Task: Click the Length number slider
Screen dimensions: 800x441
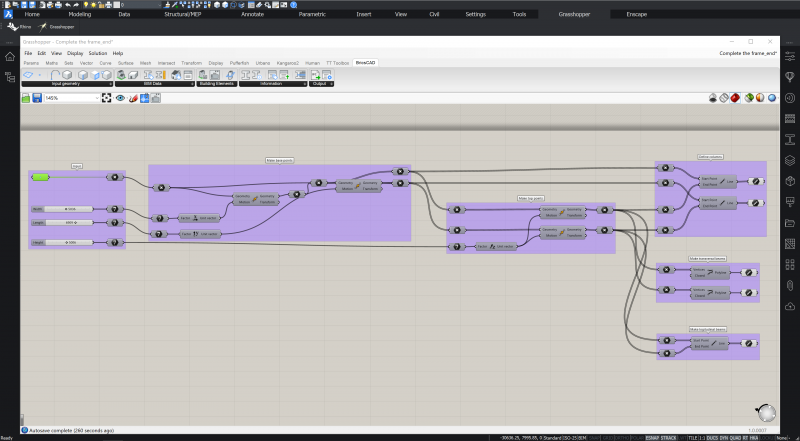Action: [62, 223]
